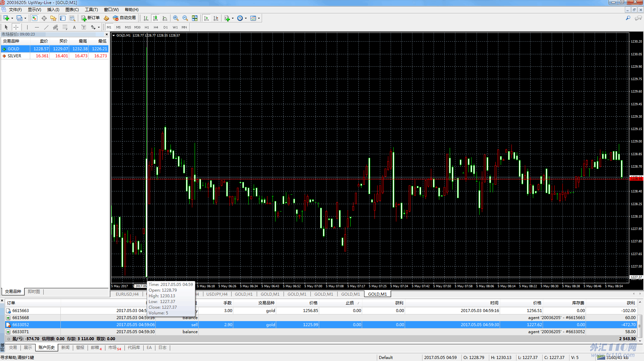644x361 pixels.
Task: Open the 新闻 news tab
Action: (x=65, y=348)
